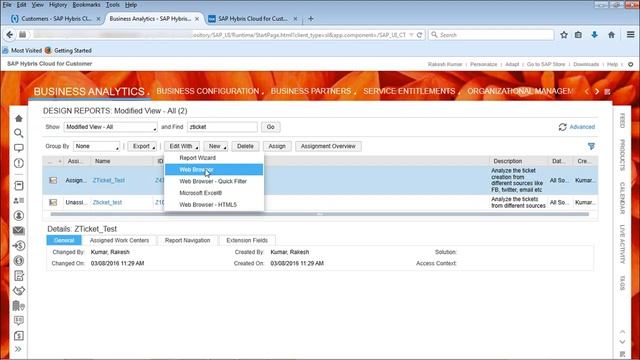Choose Web Browser - HTML5 option
The image size is (640, 360).
coord(214,205)
